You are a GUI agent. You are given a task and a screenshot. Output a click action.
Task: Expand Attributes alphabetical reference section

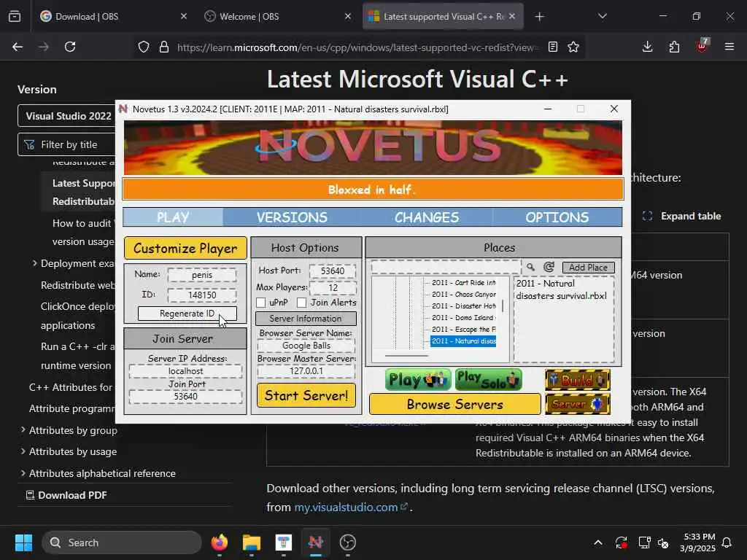(x=23, y=472)
